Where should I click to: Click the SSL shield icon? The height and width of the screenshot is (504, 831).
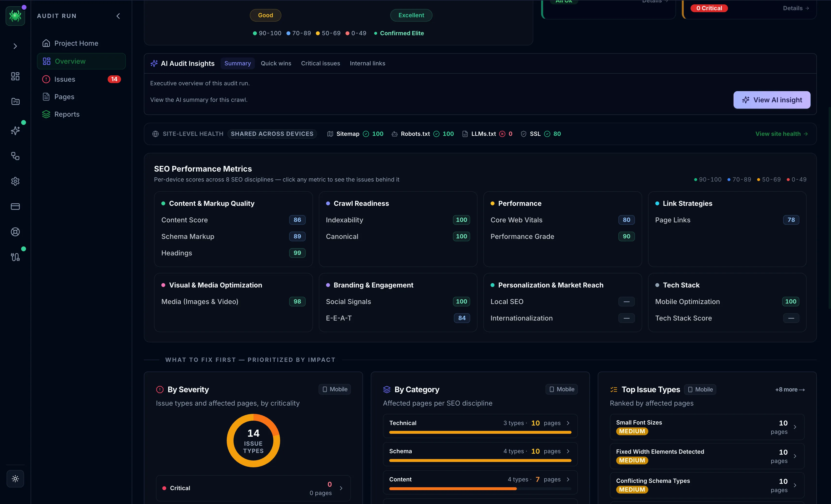pos(523,134)
